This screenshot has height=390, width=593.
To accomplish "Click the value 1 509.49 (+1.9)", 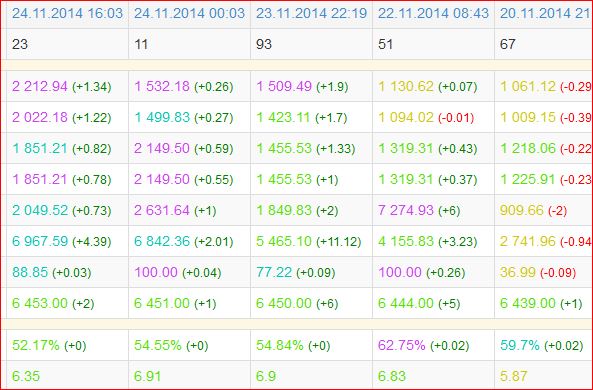I will [x=302, y=87].
